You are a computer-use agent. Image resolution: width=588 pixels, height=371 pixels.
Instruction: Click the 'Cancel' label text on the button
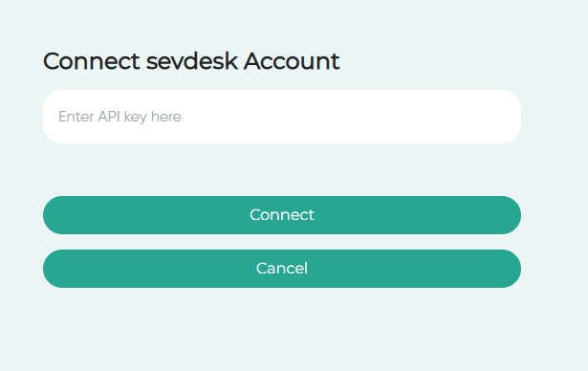pos(282,269)
